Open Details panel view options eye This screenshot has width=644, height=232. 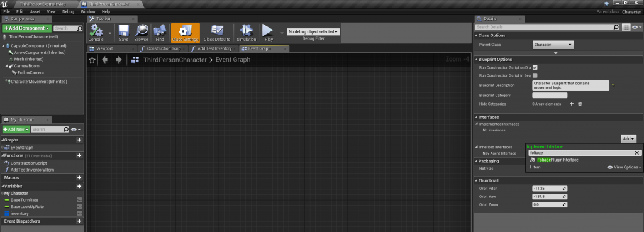[x=636, y=27]
